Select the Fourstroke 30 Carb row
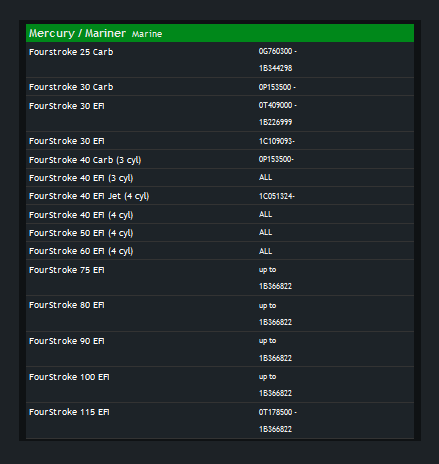The width and height of the screenshot is (439, 464). coord(220,87)
